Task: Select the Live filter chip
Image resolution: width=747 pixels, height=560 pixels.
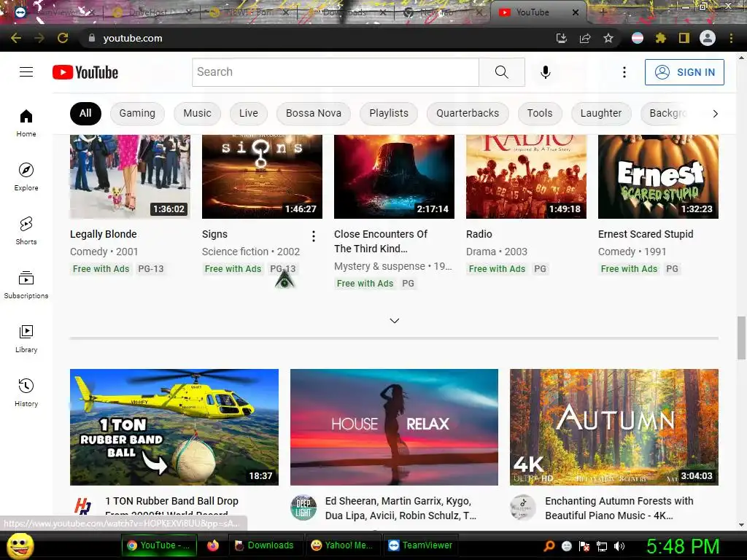Action: pyautogui.click(x=249, y=113)
